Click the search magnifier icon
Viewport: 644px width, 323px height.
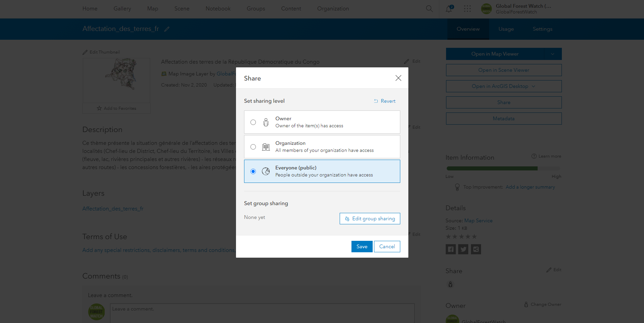(429, 9)
